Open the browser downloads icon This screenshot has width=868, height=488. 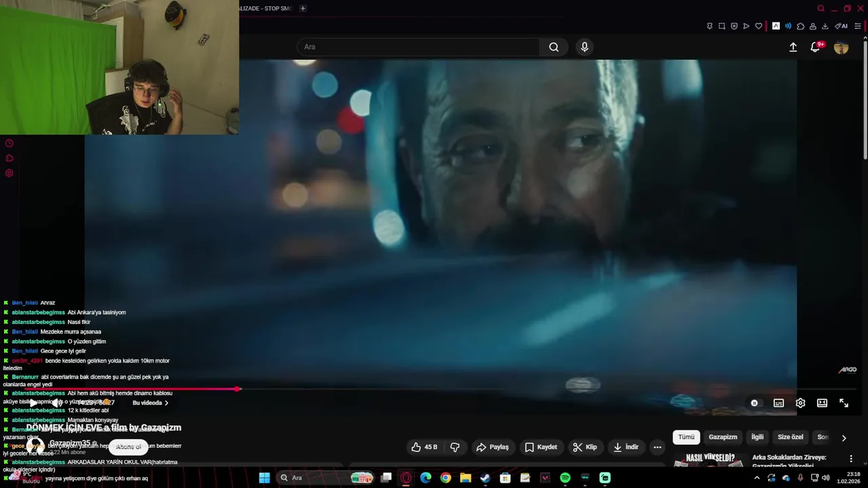click(825, 26)
